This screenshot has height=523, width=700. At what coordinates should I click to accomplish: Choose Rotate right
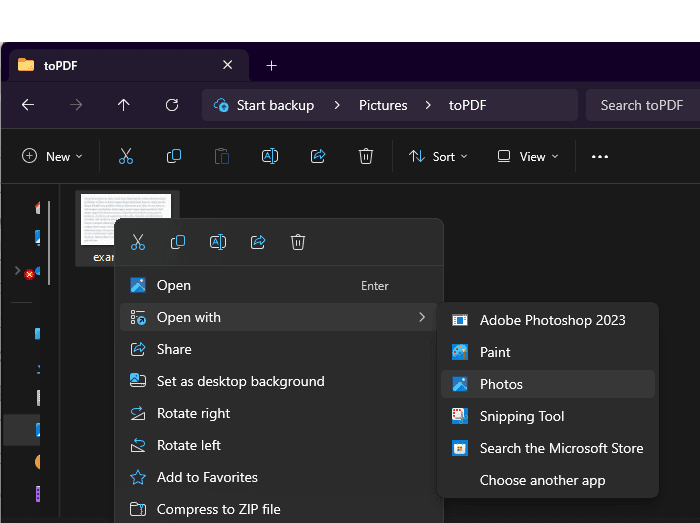coord(279,413)
